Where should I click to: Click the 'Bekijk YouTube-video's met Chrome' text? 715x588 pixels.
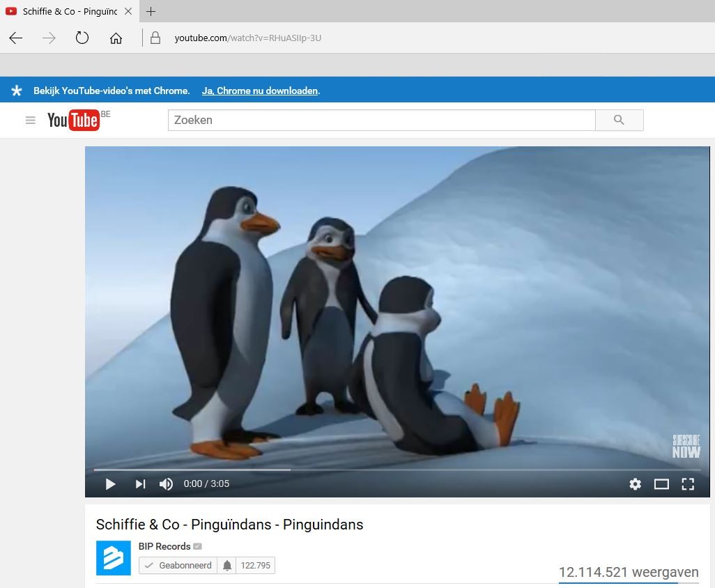click(x=112, y=91)
